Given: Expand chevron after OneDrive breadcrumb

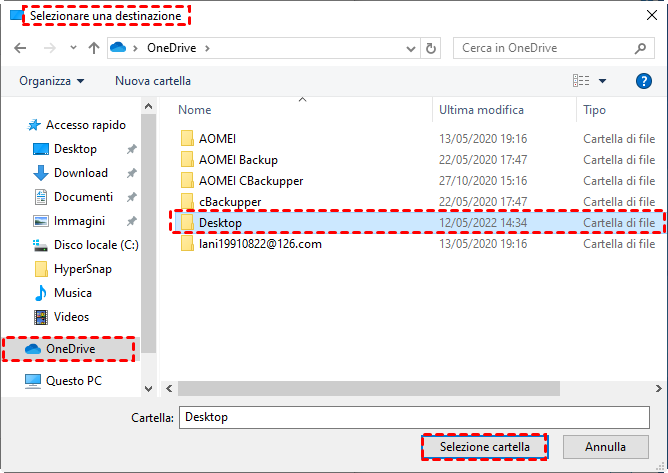Looking at the screenshot, I should pyautogui.click(x=207, y=48).
